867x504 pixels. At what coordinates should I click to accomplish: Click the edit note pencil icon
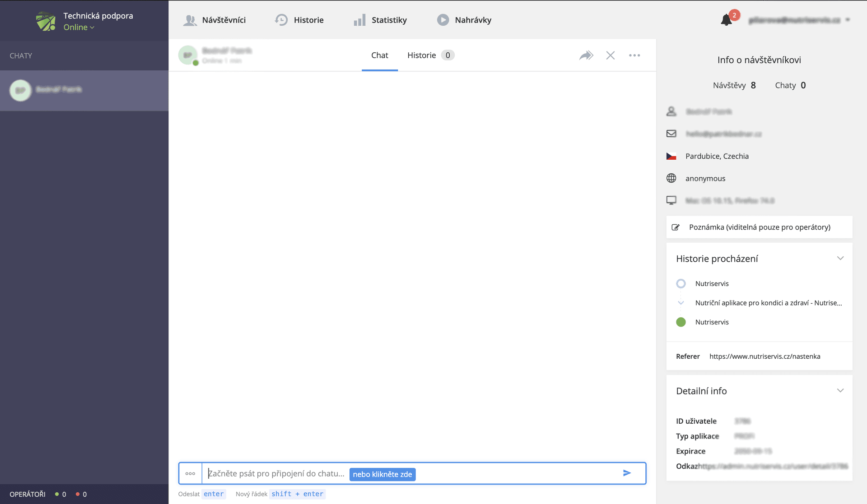[x=676, y=227]
